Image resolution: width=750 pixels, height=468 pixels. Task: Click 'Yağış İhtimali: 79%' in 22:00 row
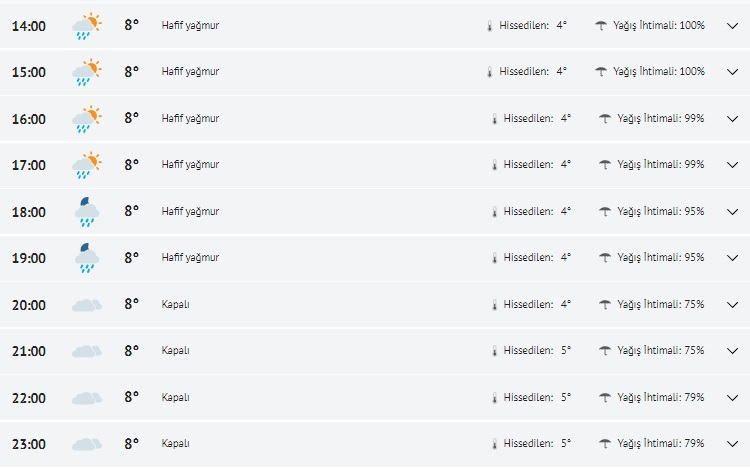click(x=660, y=398)
